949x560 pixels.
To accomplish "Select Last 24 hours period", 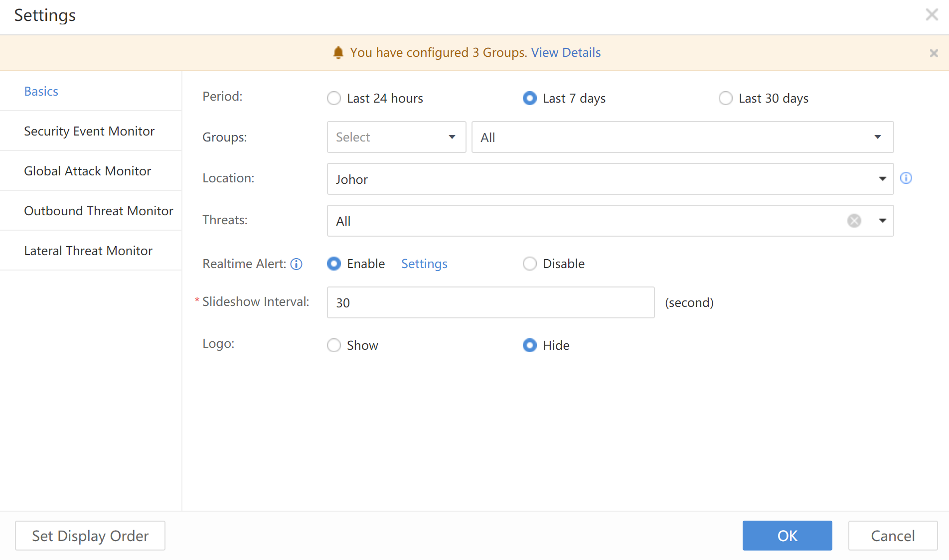I will (334, 98).
